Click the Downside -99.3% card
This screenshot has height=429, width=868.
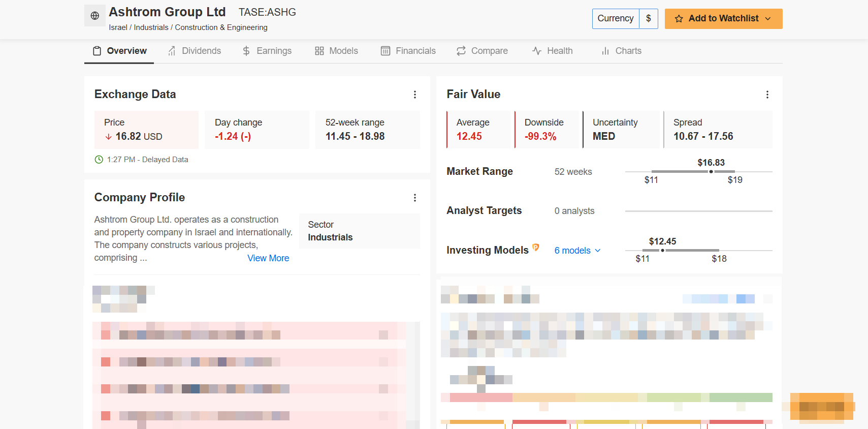547,130
